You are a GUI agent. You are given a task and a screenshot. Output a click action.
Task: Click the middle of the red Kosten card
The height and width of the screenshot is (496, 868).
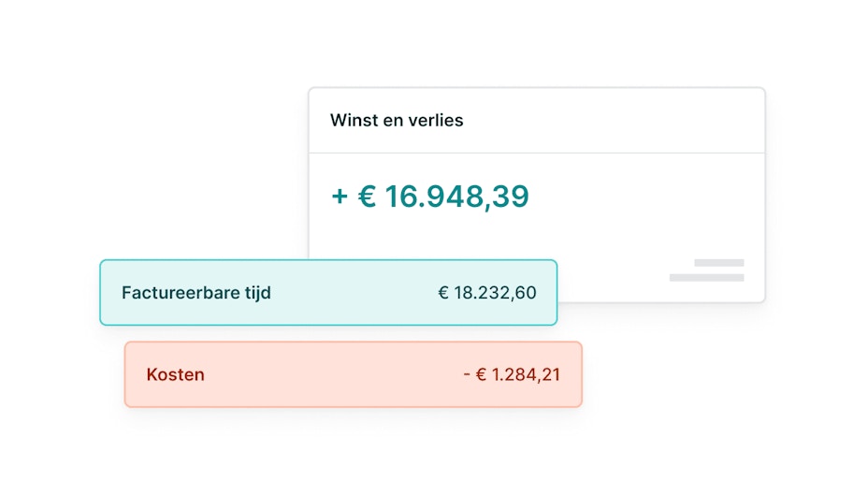(x=353, y=374)
